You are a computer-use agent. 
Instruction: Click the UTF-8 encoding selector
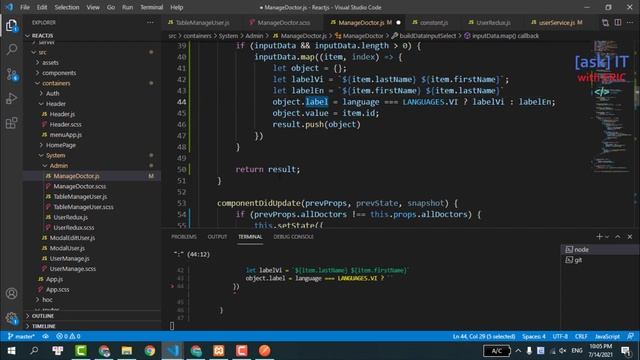[x=560, y=336]
